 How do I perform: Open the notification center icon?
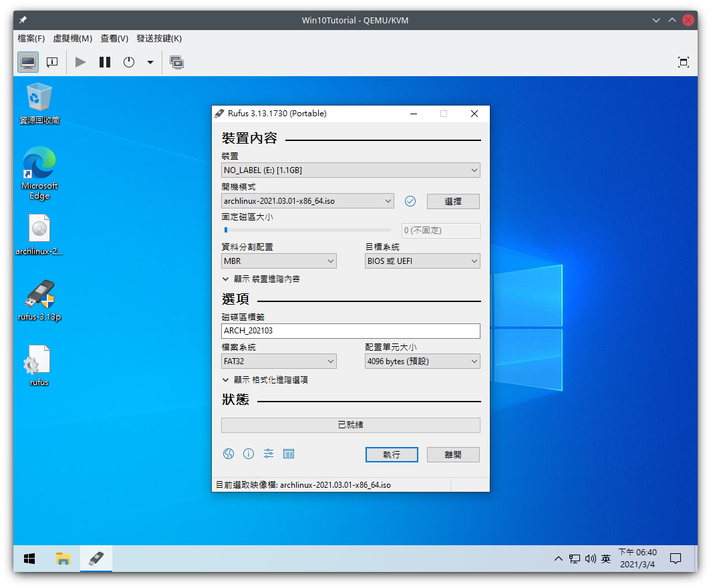tap(676, 559)
